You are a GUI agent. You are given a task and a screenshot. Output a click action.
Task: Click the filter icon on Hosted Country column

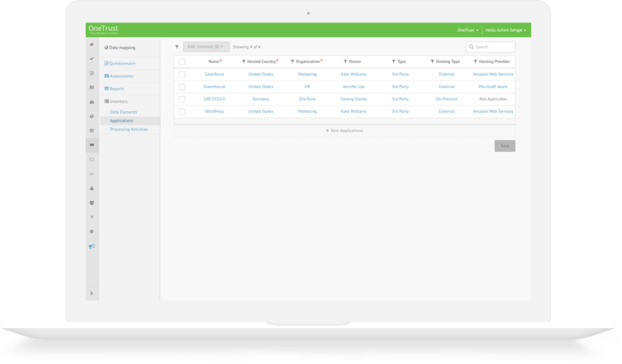click(244, 61)
